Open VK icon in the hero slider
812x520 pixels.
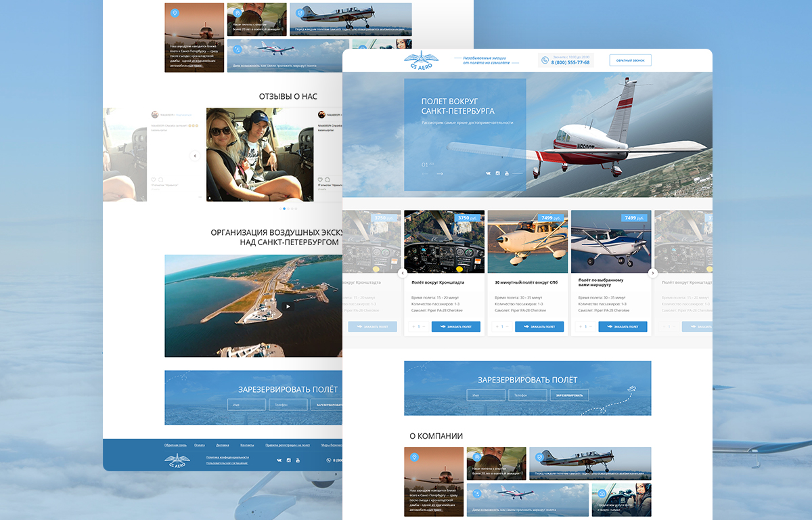[489, 173]
